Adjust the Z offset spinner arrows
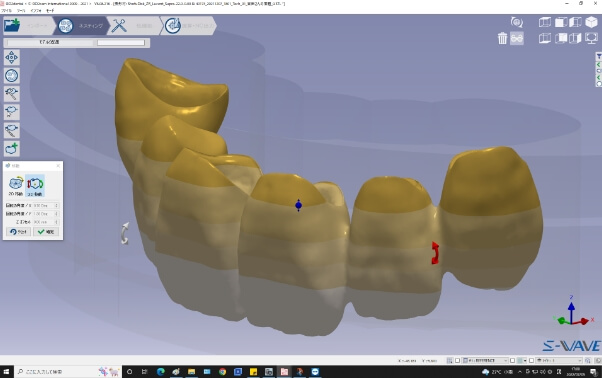The image size is (602, 378). [x=57, y=222]
